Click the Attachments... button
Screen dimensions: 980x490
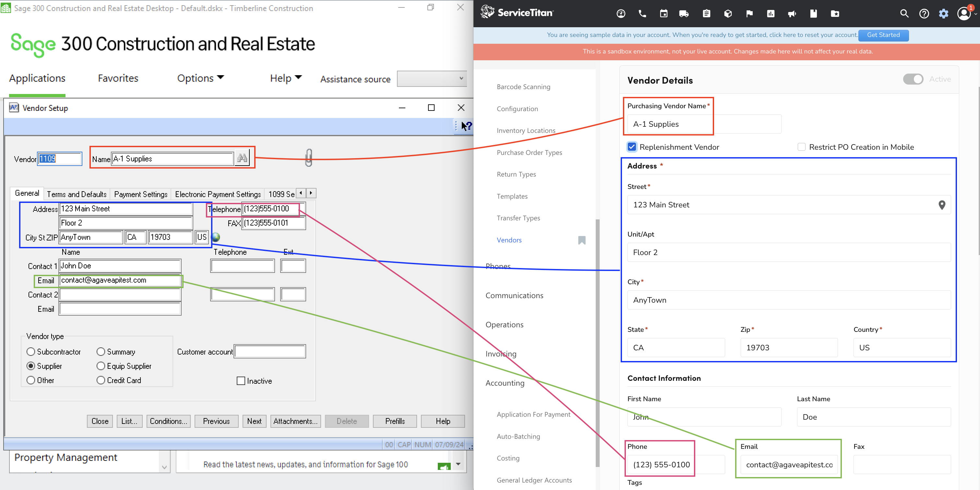click(296, 421)
